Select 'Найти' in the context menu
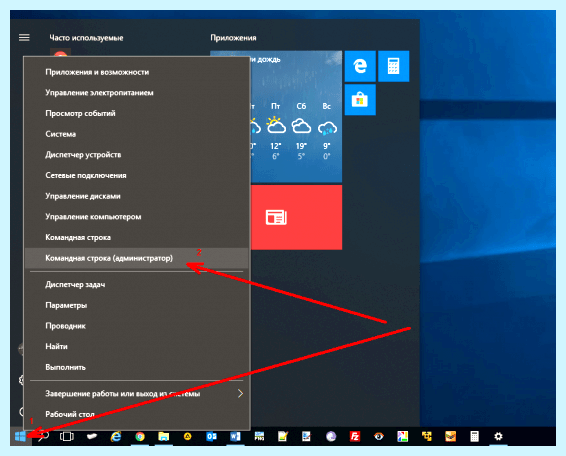 (137, 347)
